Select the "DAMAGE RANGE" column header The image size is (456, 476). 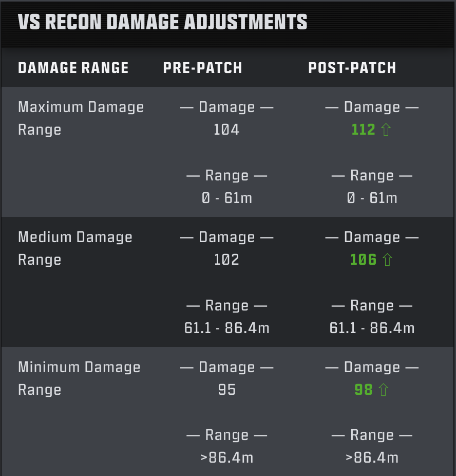[73, 68]
